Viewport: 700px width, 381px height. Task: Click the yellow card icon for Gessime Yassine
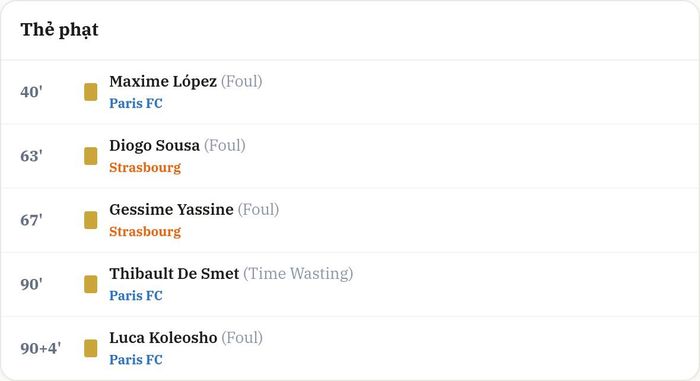[x=91, y=220]
